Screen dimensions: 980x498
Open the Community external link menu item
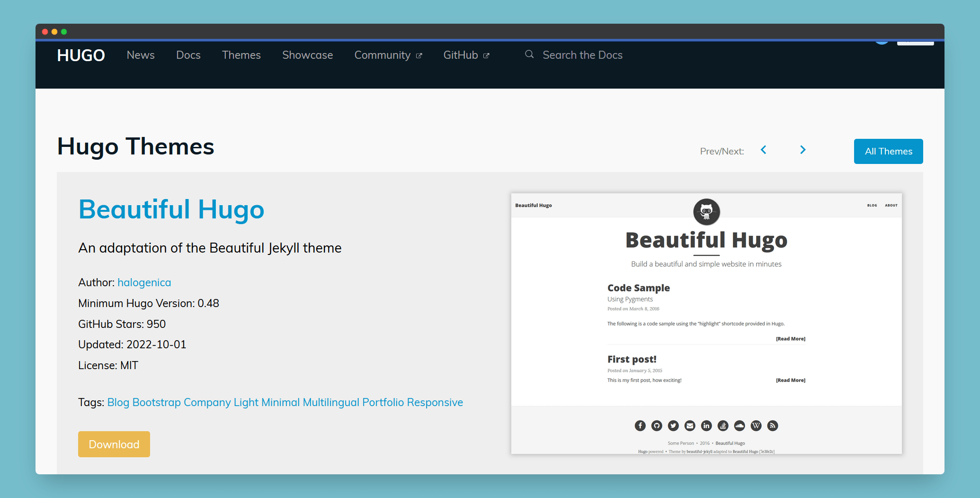(383, 55)
